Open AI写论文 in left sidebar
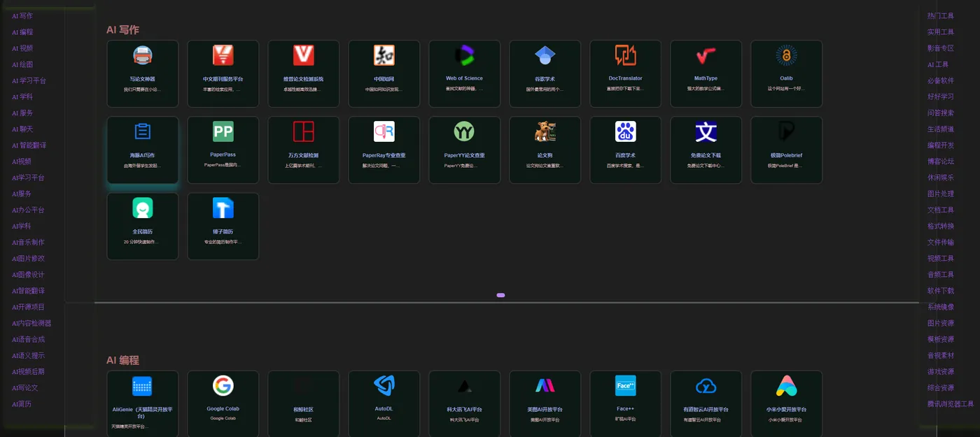The width and height of the screenshot is (980, 437). click(25, 387)
